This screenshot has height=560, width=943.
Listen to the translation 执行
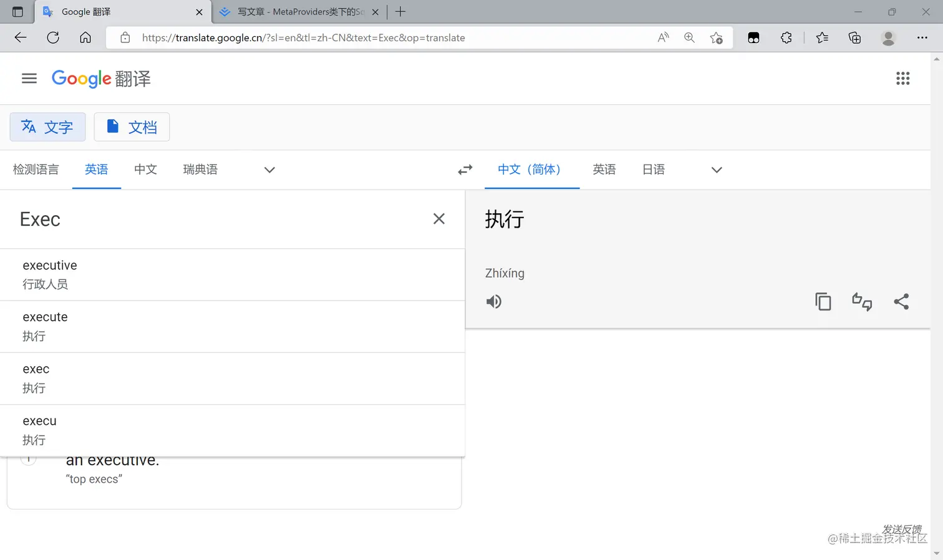coord(494,302)
